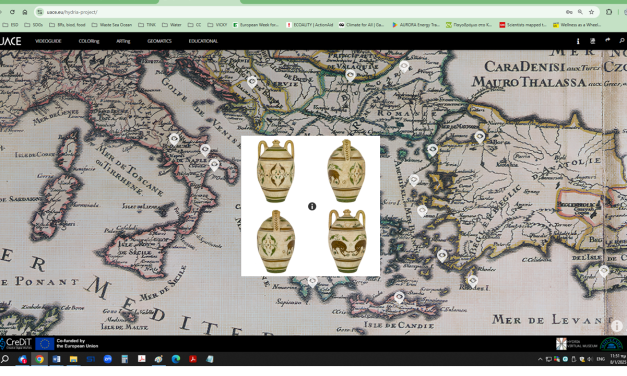Open the zoom magnifier icon in address bar
Viewport: 627px width, 376px height.
click(580, 12)
